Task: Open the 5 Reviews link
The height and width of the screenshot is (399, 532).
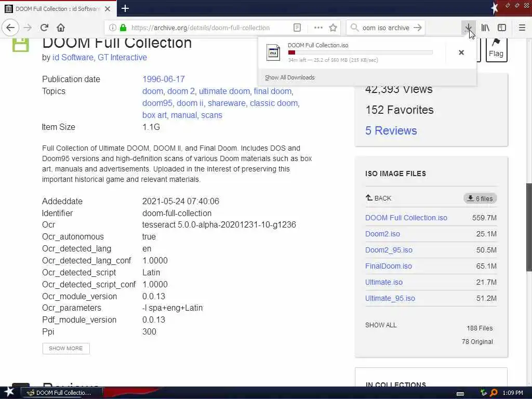Action: pyautogui.click(x=391, y=130)
